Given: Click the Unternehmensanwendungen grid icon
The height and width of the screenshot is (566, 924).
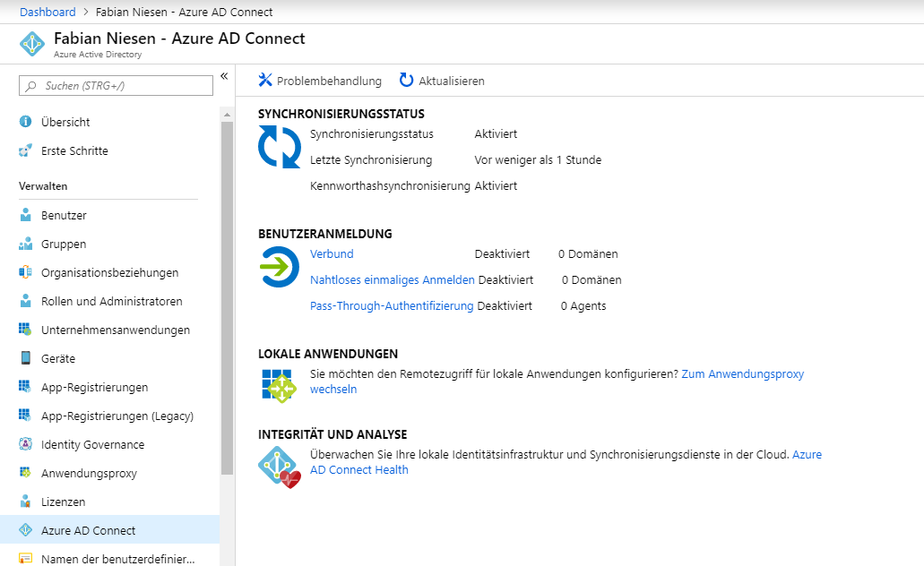Looking at the screenshot, I should coord(25,330).
